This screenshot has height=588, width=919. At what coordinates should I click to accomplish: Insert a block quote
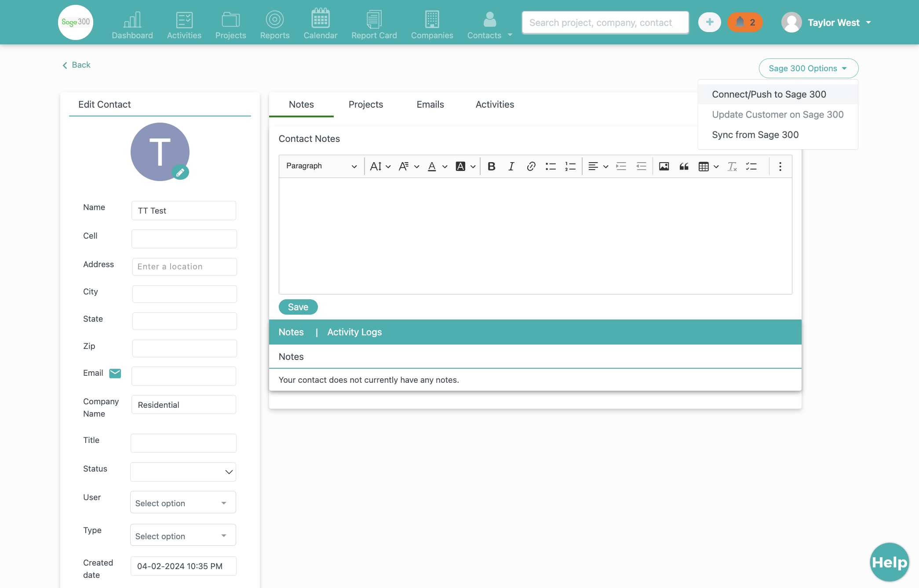[684, 166]
